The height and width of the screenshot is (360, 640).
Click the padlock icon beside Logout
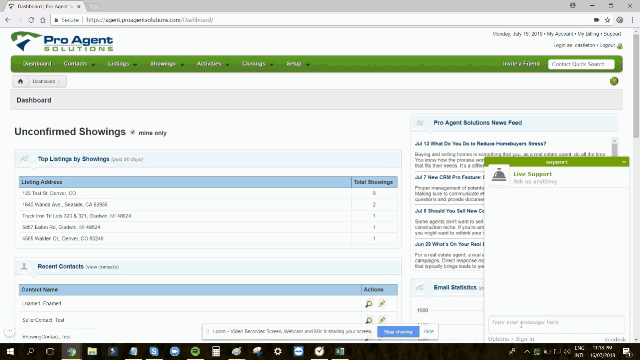point(620,46)
